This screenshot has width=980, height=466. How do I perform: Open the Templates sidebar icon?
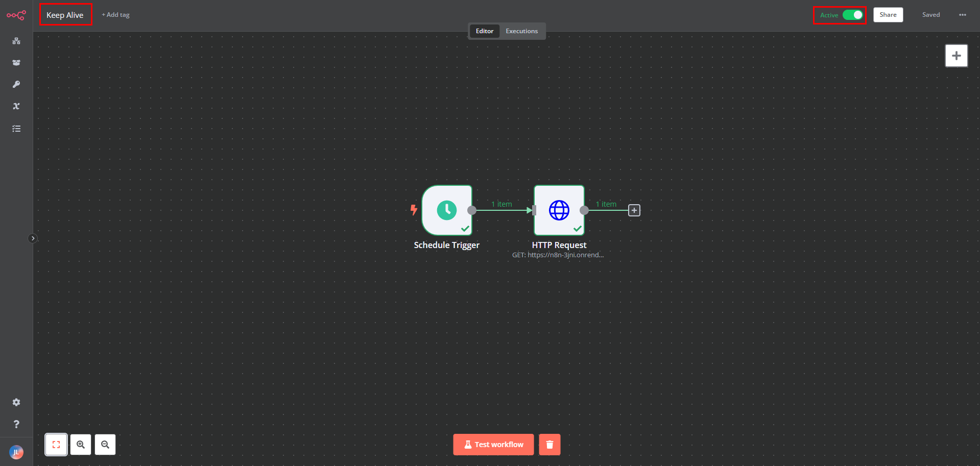[x=16, y=63]
